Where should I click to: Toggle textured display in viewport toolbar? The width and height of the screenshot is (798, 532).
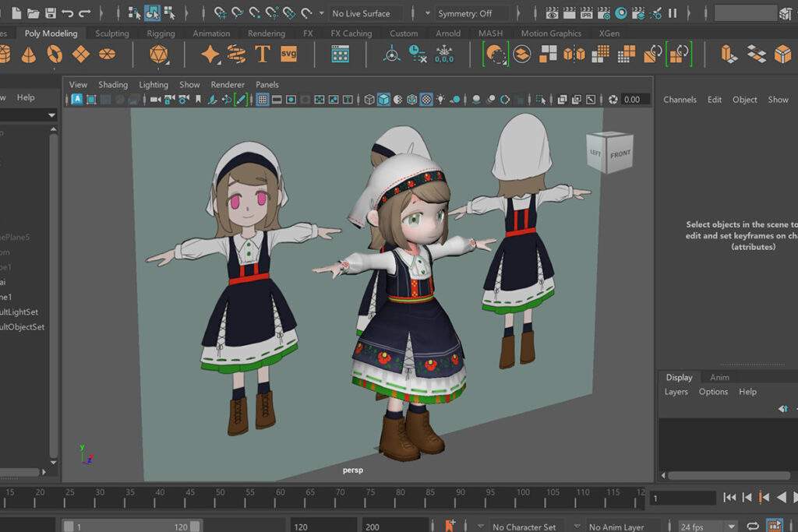point(426,100)
